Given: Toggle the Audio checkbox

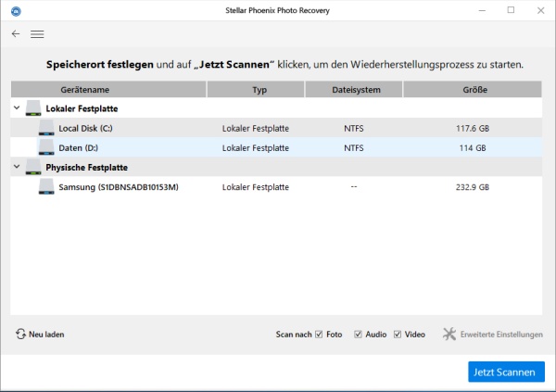Looking at the screenshot, I should point(358,335).
